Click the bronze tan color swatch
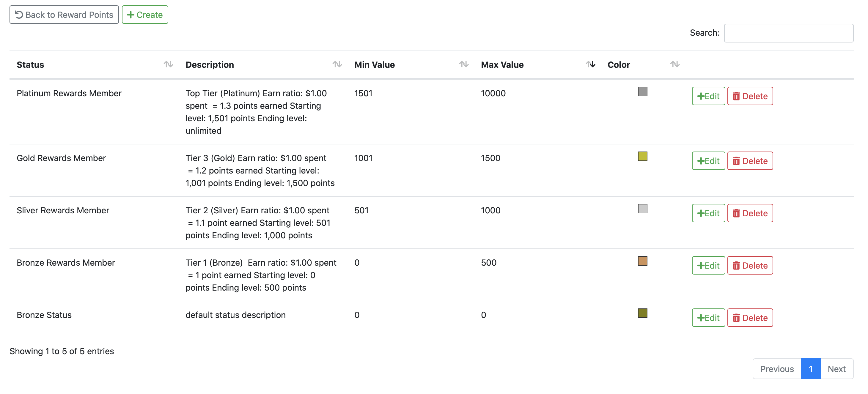This screenshot has width=868, height=394. pos(642,261)
